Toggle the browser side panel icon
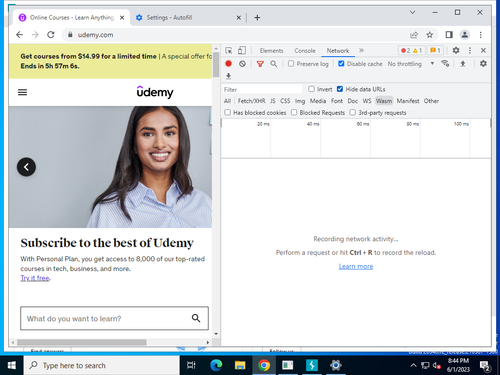 click(x=449, y=35)
